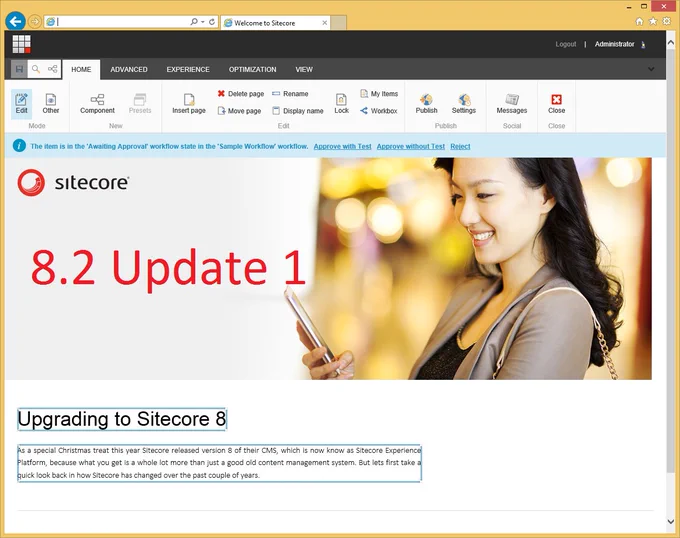
Task: Click the Insert page button
Action: click(189, 104)
